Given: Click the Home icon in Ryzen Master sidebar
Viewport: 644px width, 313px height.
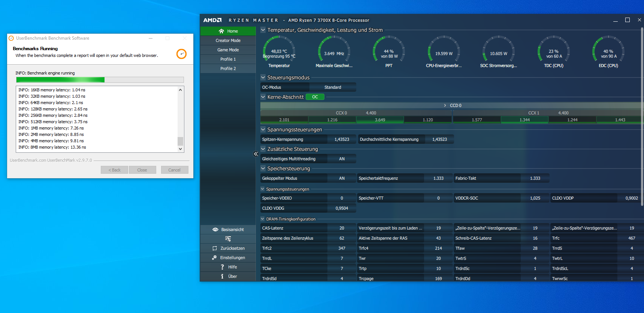Looking at the screenshot, I should 221,31.
